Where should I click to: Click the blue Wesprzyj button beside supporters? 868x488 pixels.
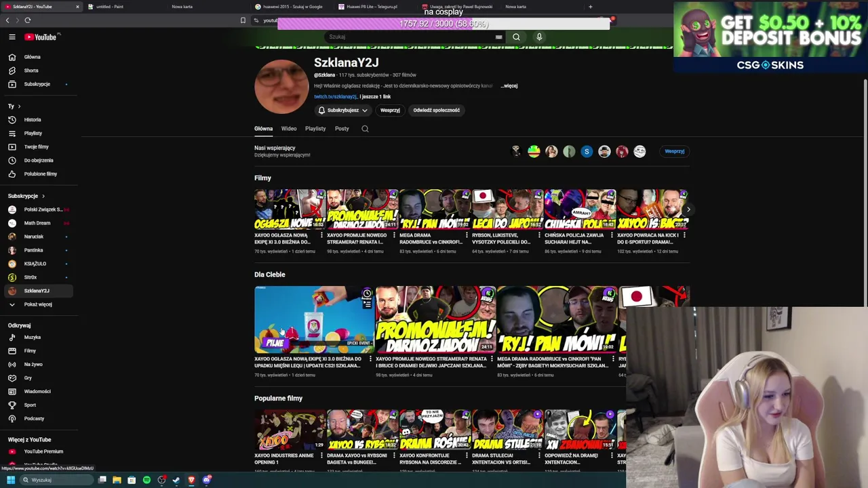[x=674, y=151]
